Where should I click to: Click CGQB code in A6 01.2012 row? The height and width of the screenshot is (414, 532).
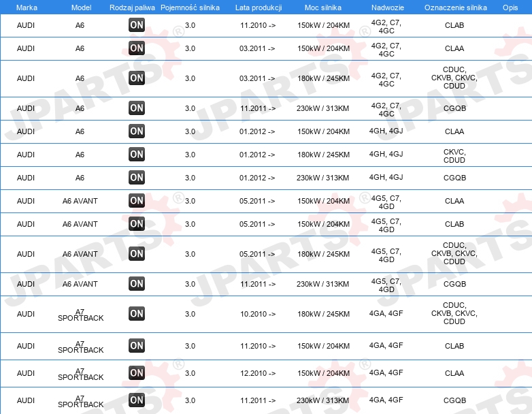[454, 178]
